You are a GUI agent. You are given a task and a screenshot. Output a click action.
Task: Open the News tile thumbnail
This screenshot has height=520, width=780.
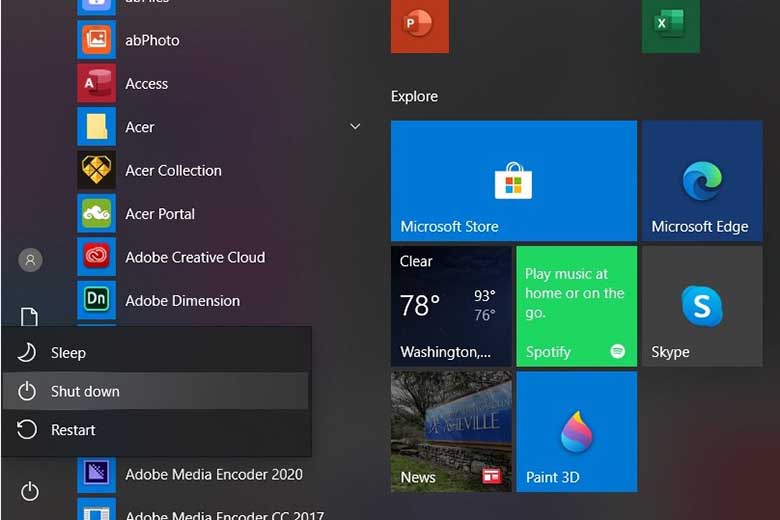[x=450, y=432]
